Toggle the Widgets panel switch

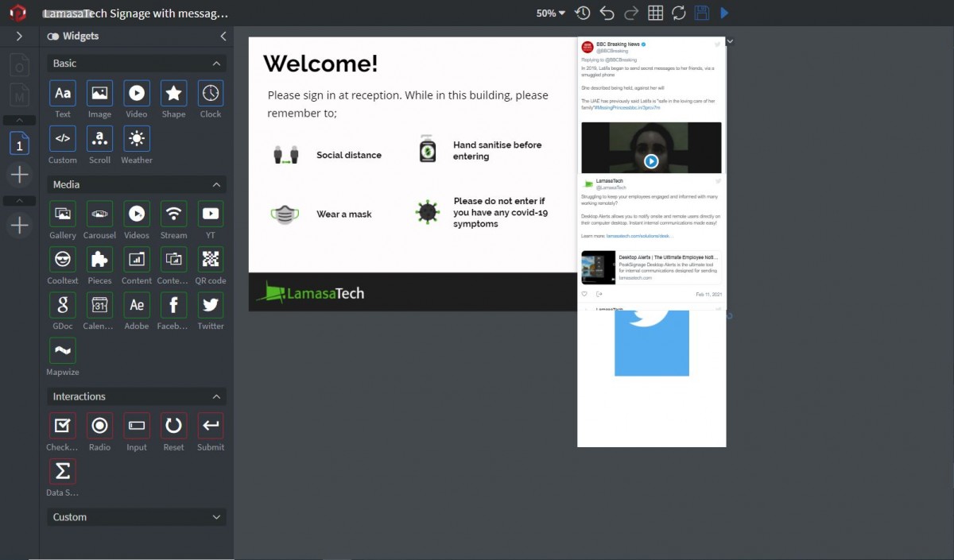tap(52, 37)
